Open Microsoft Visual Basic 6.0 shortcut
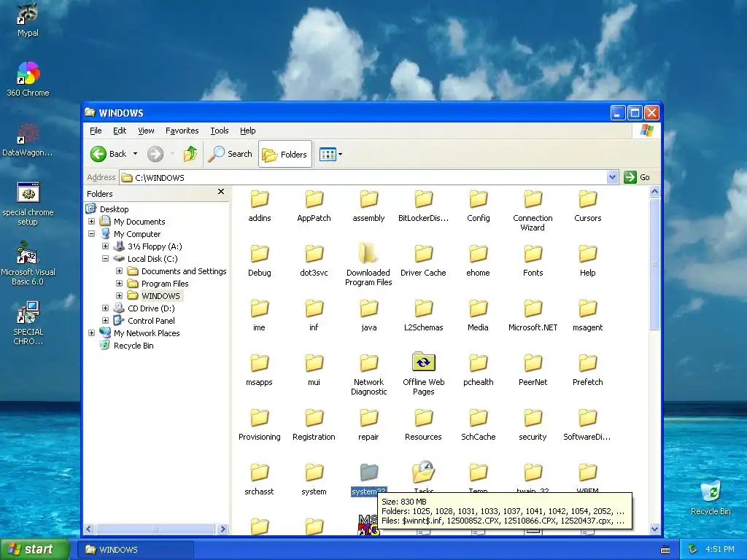This screenshot has width=747, height=560. [28, 264]
